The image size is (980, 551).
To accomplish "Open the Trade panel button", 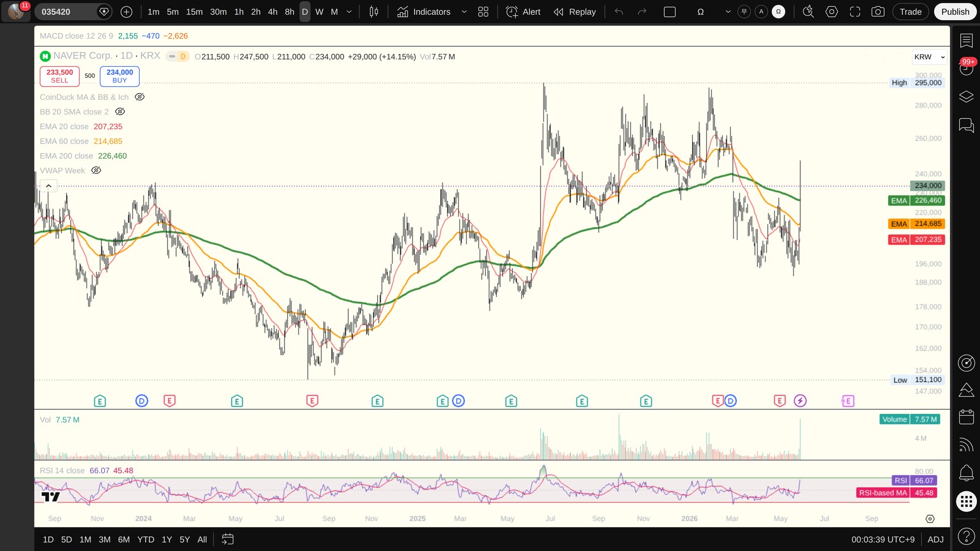I will 910,12.
